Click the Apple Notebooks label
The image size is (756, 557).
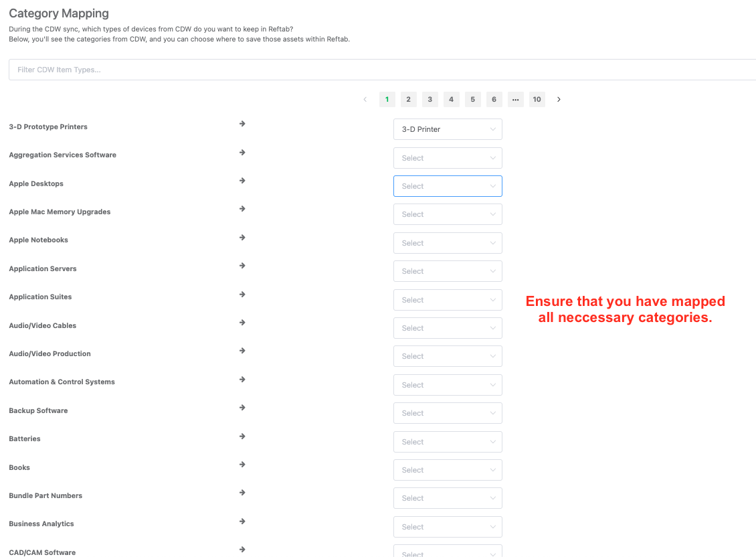coord(39,240)
